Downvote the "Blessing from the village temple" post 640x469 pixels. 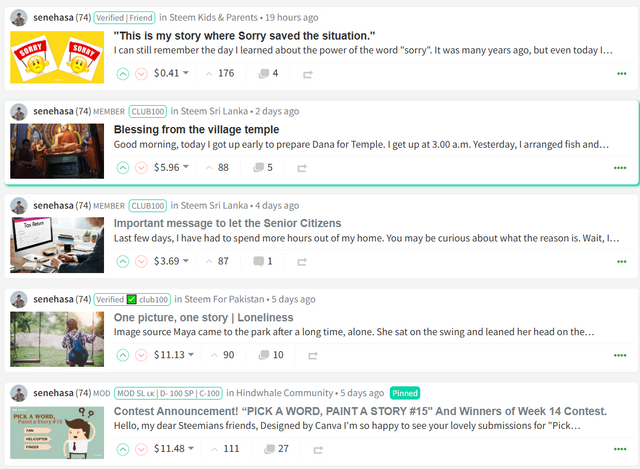tap(141, 168)
